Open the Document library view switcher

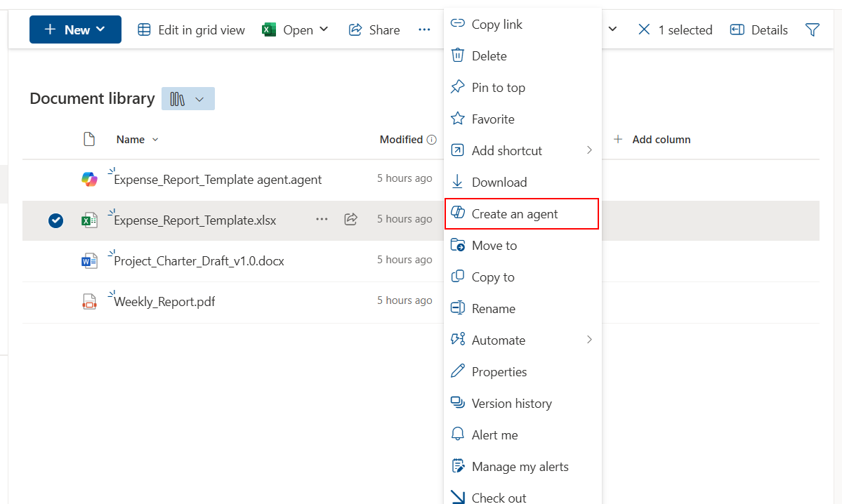[188, 99]
